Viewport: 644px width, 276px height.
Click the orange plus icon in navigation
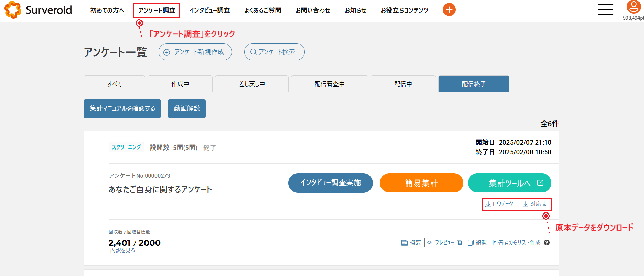point(449,10)
